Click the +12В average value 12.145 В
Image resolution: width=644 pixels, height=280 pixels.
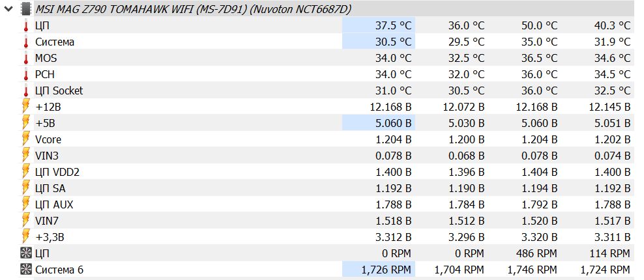(x=610, y=107)
